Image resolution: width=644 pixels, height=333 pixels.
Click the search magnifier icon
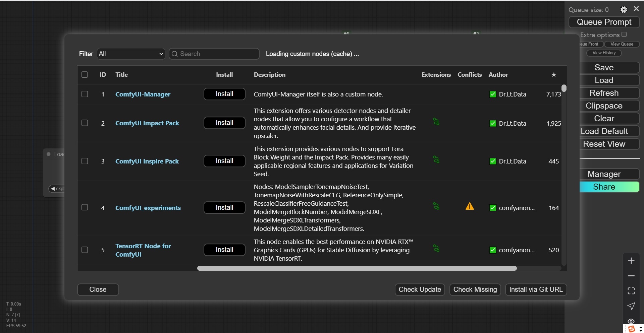pyautogui.click(x=174, y=54)
